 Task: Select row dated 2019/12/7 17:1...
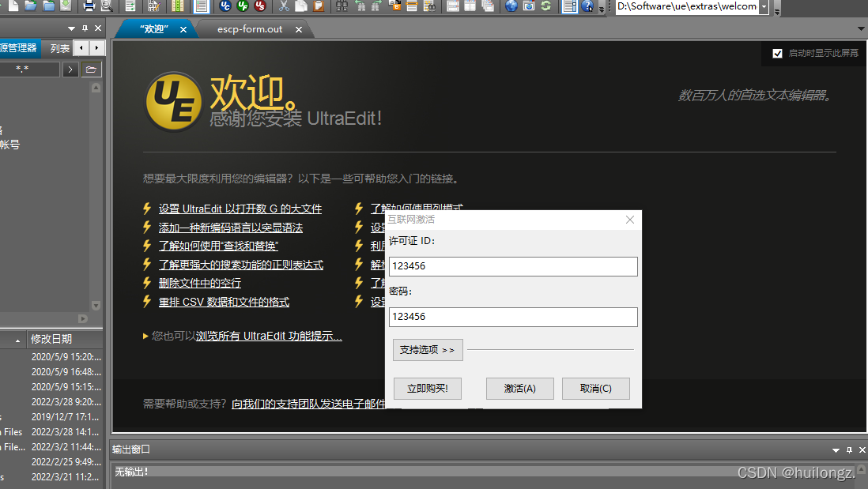click(x=51, y=416)
